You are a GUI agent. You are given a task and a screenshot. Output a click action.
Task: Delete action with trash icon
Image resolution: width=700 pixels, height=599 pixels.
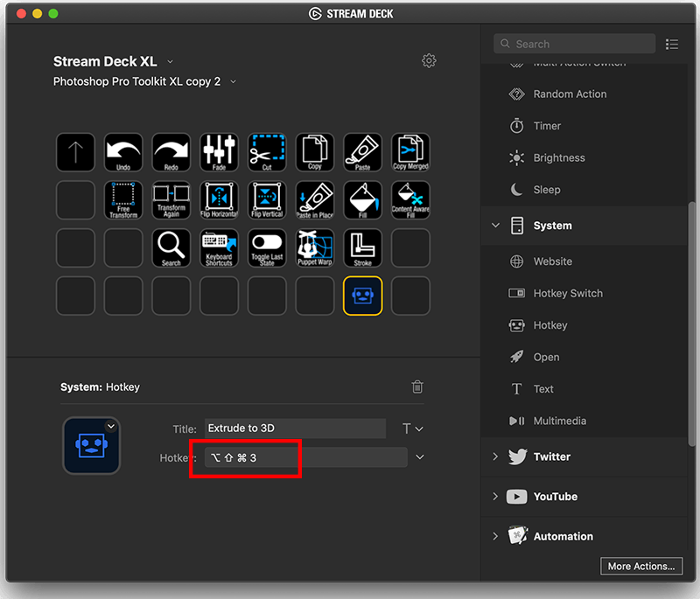coord(417,387)
